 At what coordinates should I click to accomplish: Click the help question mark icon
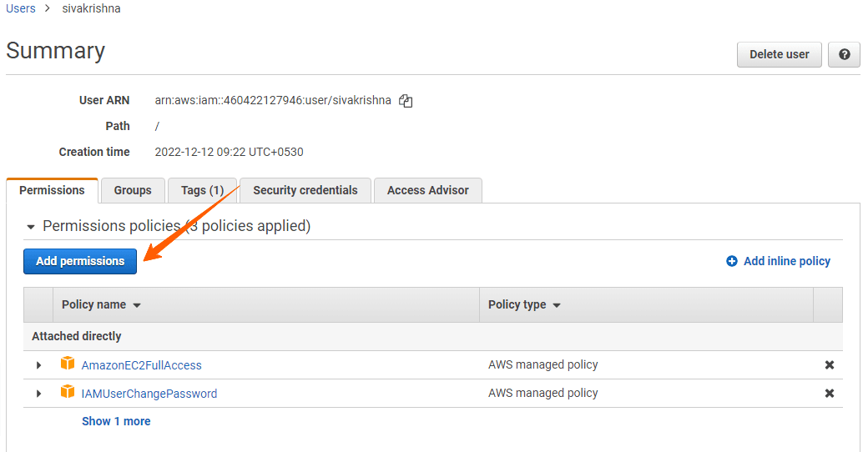coord(844,55)
